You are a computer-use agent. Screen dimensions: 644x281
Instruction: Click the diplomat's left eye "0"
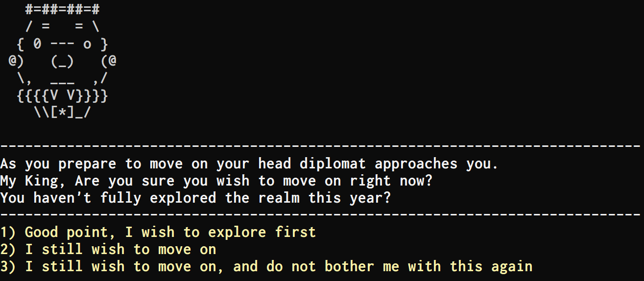point(37,44)
